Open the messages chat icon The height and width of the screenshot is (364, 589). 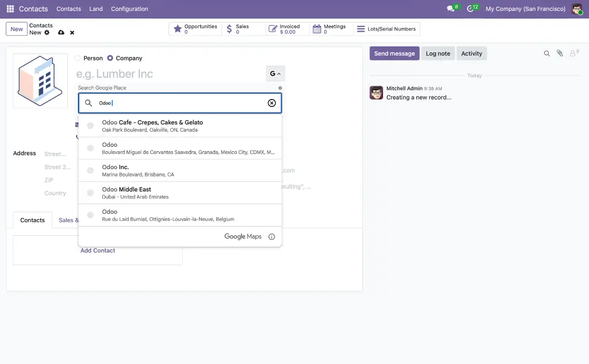pos(450,9)
